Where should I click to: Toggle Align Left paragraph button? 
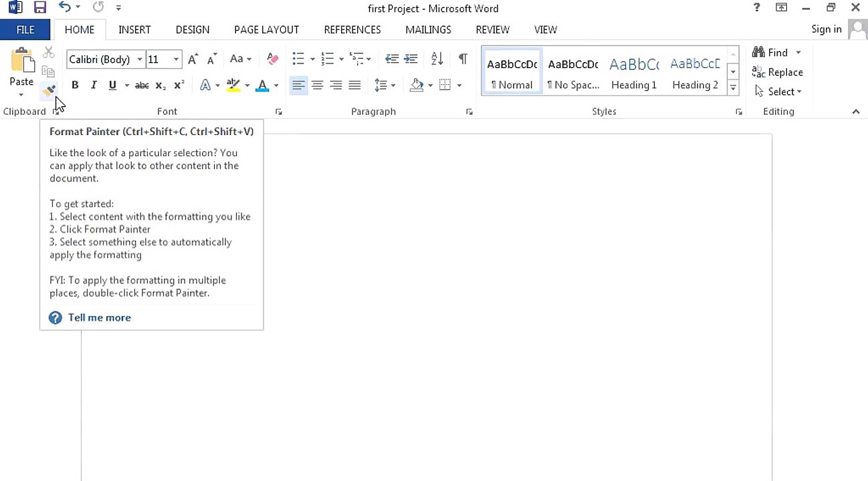(x=298, y=85)
